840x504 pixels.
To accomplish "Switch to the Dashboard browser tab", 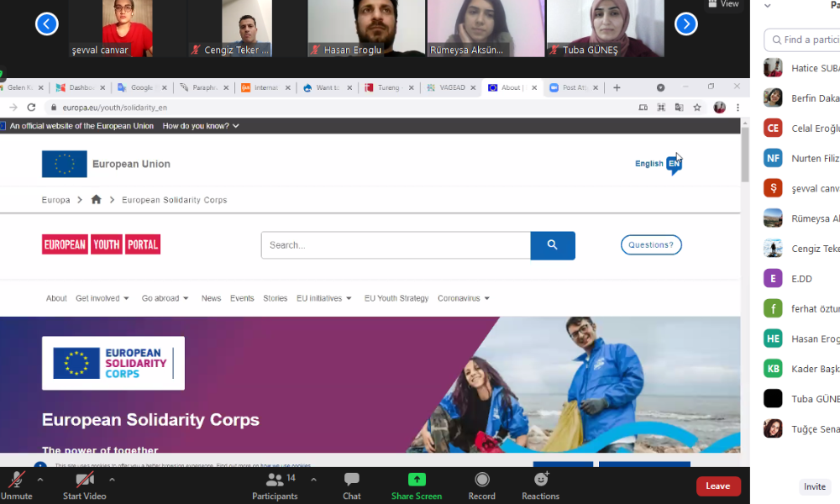I will tap(79, 88).
